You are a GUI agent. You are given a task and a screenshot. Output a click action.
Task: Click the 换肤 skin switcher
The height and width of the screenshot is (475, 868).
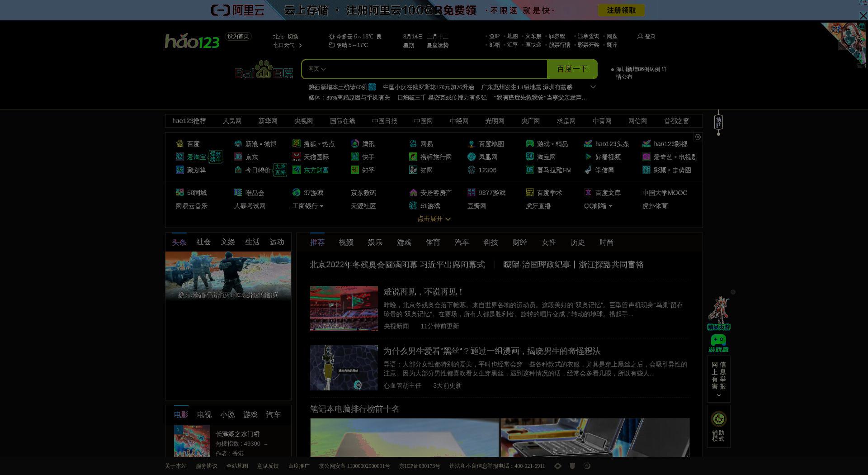pos(718,122)
